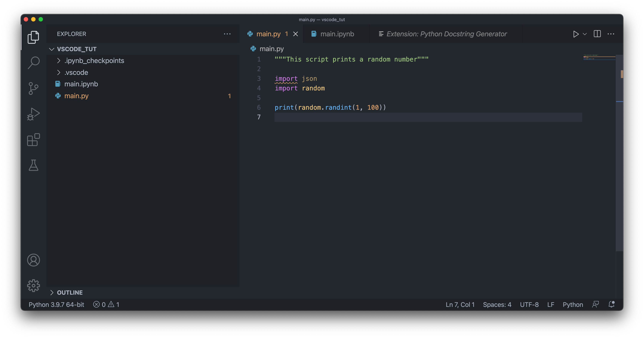
Task: Open the Testing flask view
Action: pyautogui.click(x=34, y=165)
